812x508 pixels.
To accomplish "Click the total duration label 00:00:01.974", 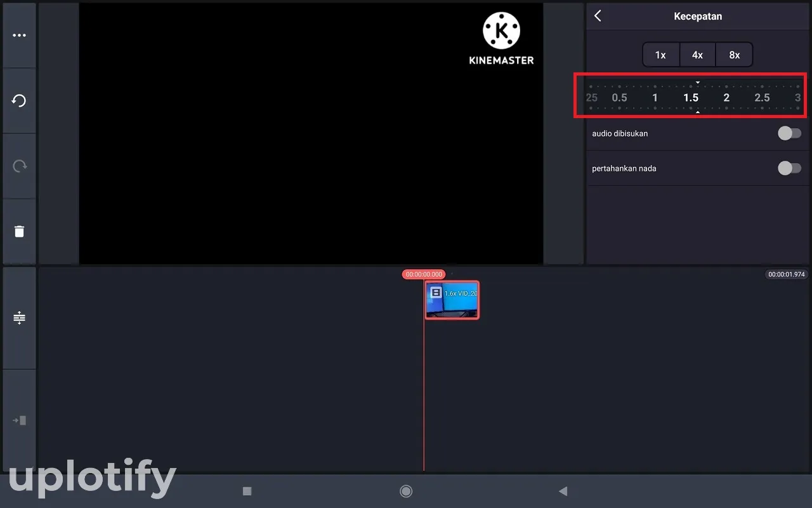I will [787, 274].
